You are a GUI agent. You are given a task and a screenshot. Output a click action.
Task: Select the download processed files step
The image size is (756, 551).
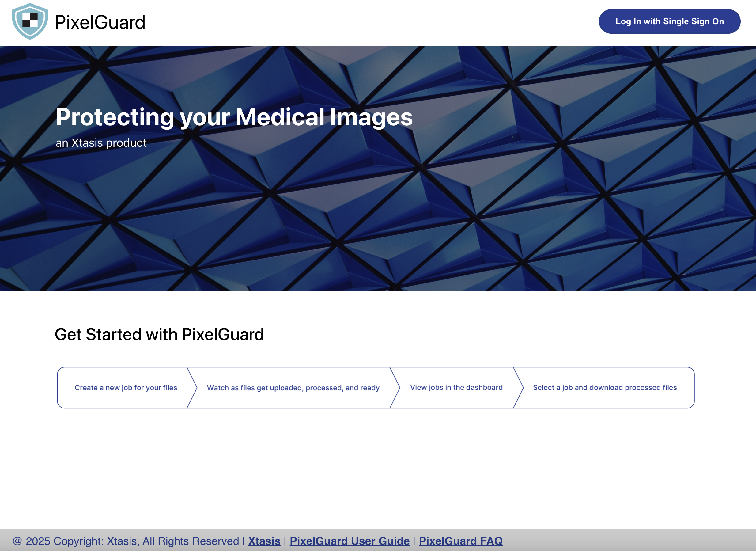605,387
